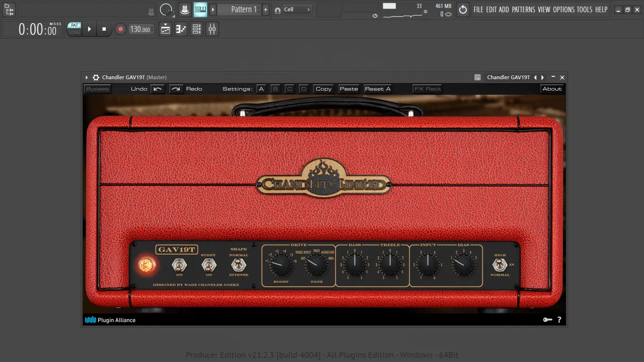Flip the SHAPE Normal/Intense switch
Screen dimensions: 644x362
coord(239,265)
